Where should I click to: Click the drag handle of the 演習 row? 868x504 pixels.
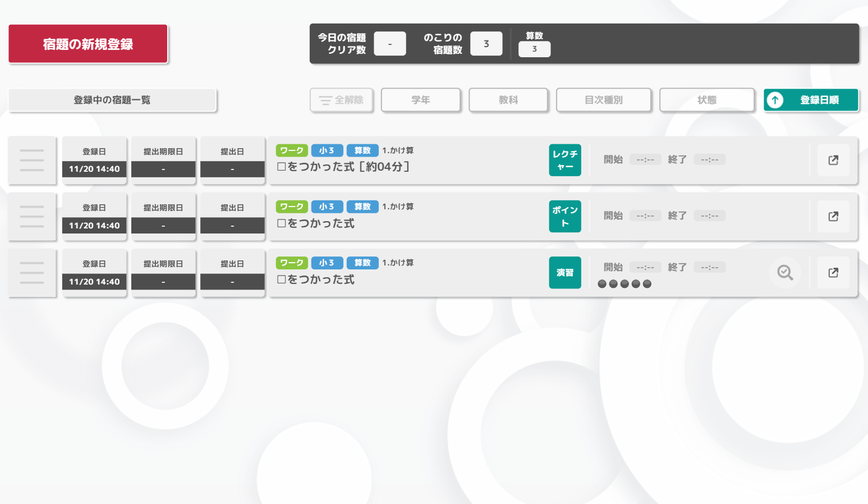pyautogui.click(x=32, y=273)
